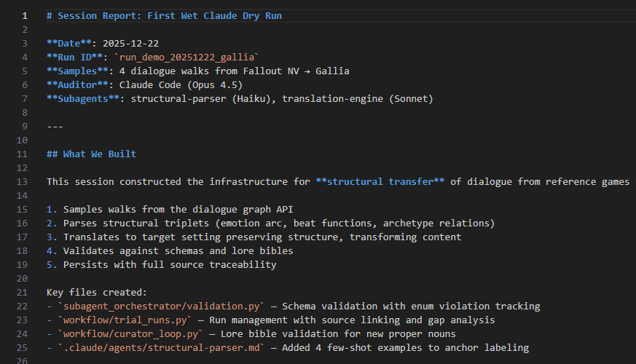Click line number 15 in the gutter
The width and height of the screenshot is (636, 364).
point(22,209)
